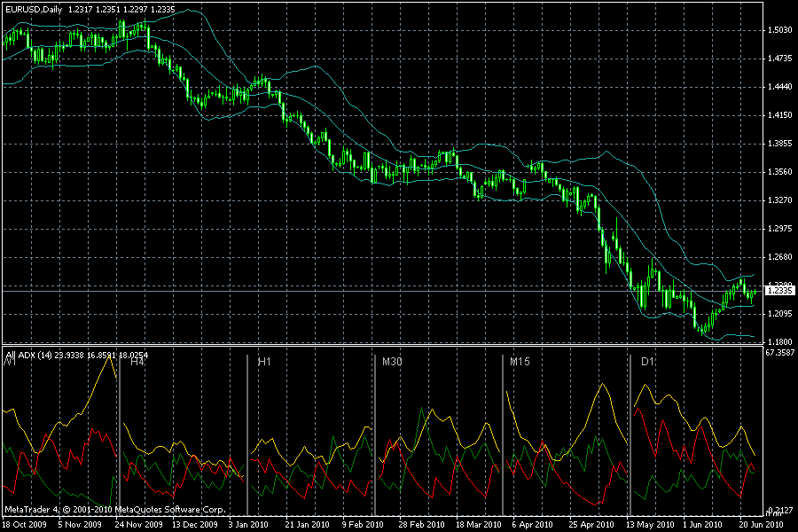Click the 1.1800 price axis label
Screen dimensions: 798x532
(780, 342)
